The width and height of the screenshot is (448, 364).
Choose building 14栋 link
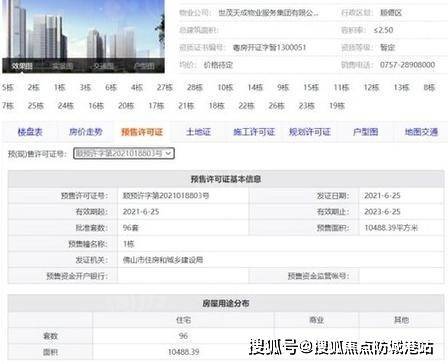click(255, 88)
